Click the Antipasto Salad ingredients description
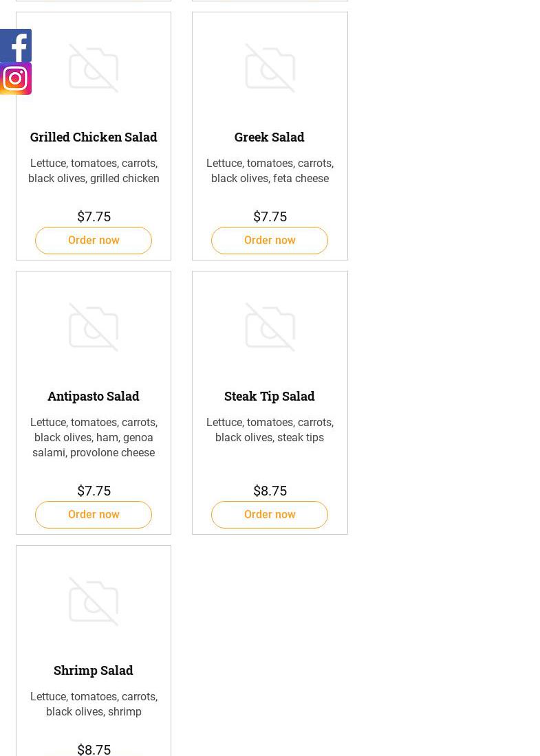The width and height of the screenshot is (540, 756). [94, 437]
